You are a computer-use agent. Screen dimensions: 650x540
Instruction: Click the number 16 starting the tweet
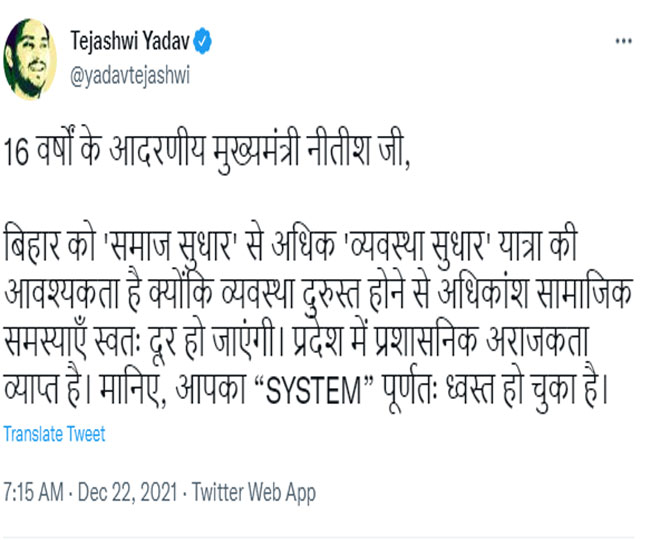click(16, 159)
